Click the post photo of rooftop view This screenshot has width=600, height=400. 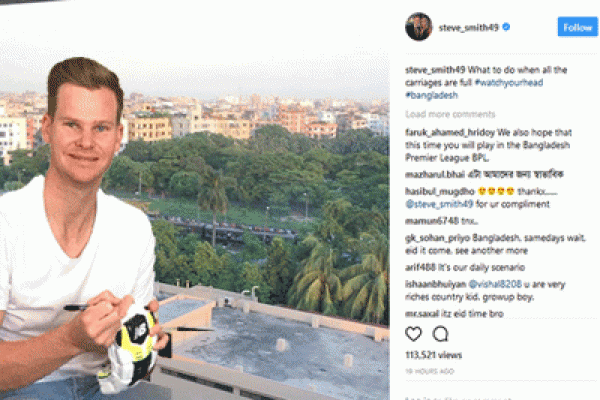point(194,200)
